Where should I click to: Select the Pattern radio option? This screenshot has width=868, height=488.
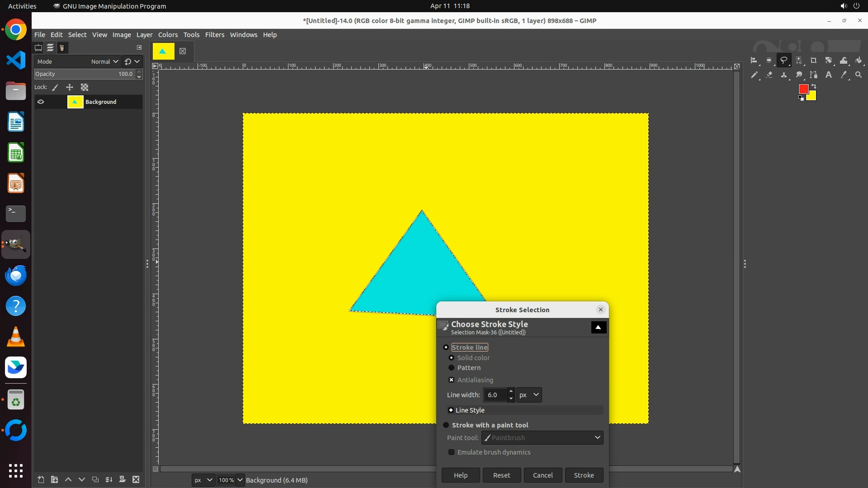tap(451, 368)
